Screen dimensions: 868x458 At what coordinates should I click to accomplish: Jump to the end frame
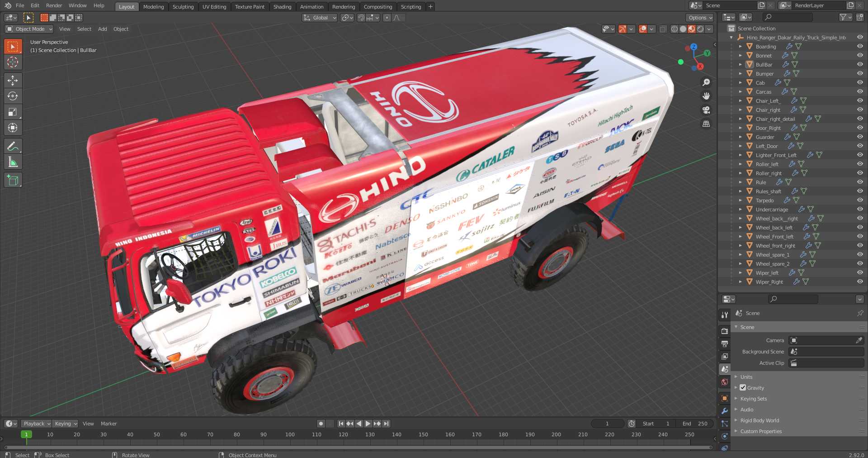pos(386,424)
